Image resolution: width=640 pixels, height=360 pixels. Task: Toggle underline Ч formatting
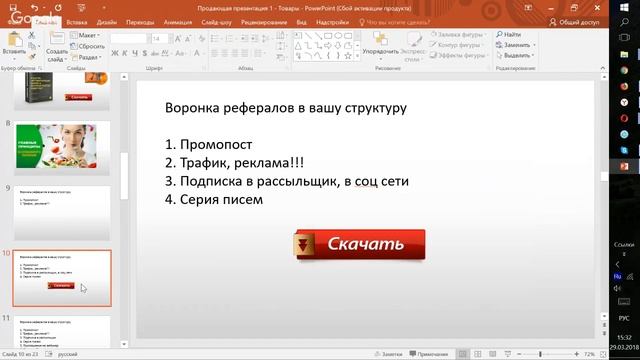[x=135, y=53]
